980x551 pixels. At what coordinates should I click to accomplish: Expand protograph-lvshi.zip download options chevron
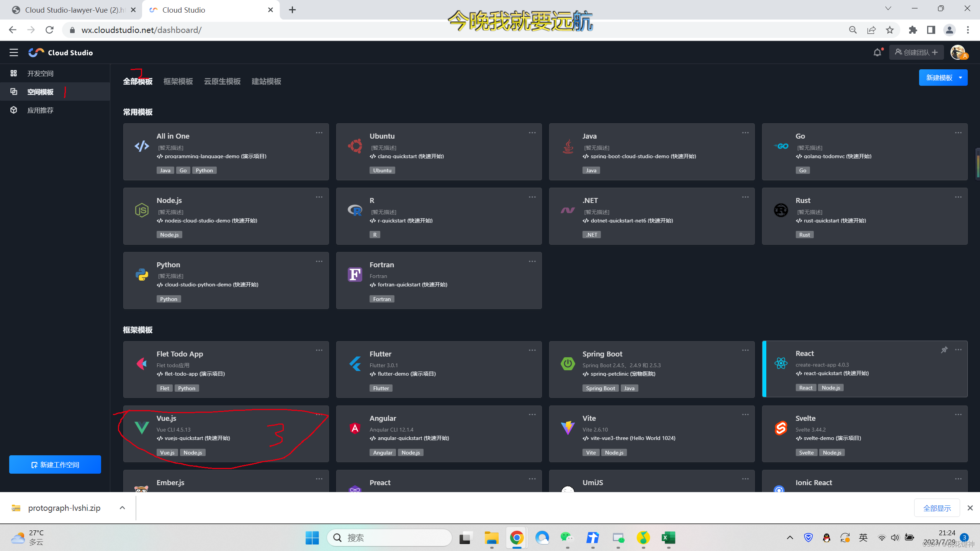pyautogui.click(x=122, y=508)
